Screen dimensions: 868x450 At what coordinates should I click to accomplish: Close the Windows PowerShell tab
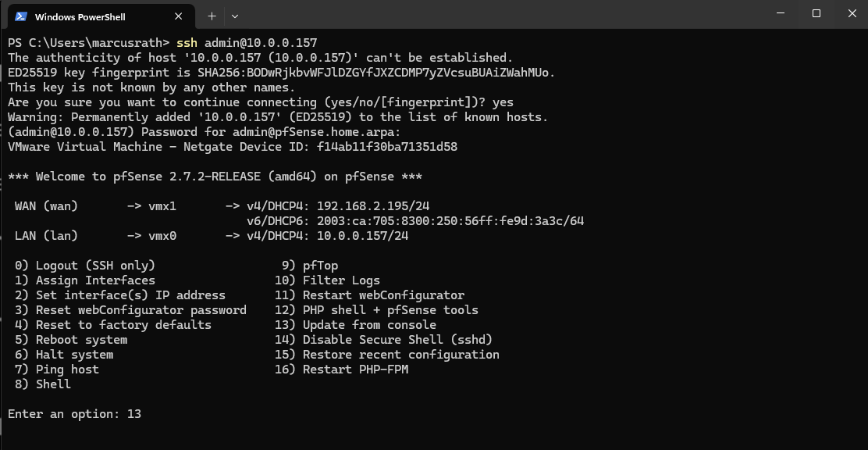point(179,16)
